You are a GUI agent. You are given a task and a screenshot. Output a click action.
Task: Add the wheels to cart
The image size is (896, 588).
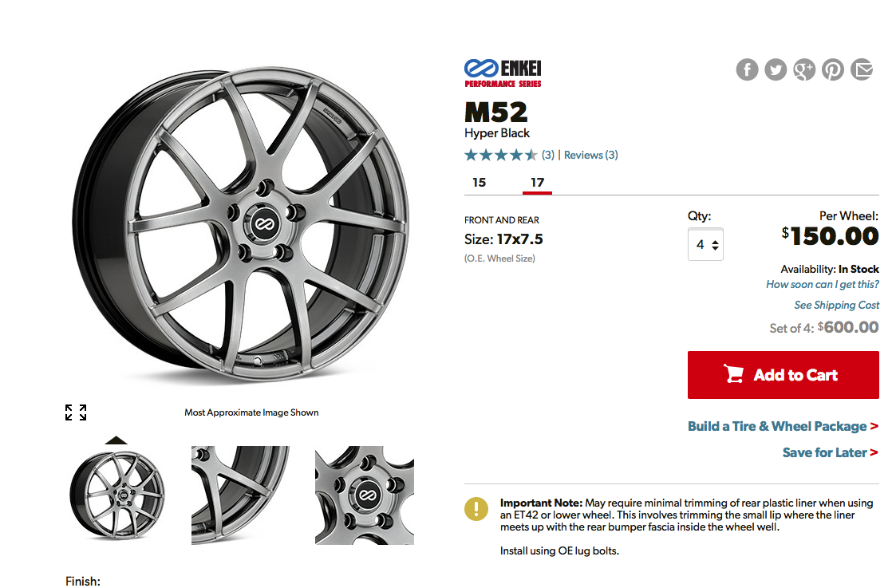pos(783,375)
